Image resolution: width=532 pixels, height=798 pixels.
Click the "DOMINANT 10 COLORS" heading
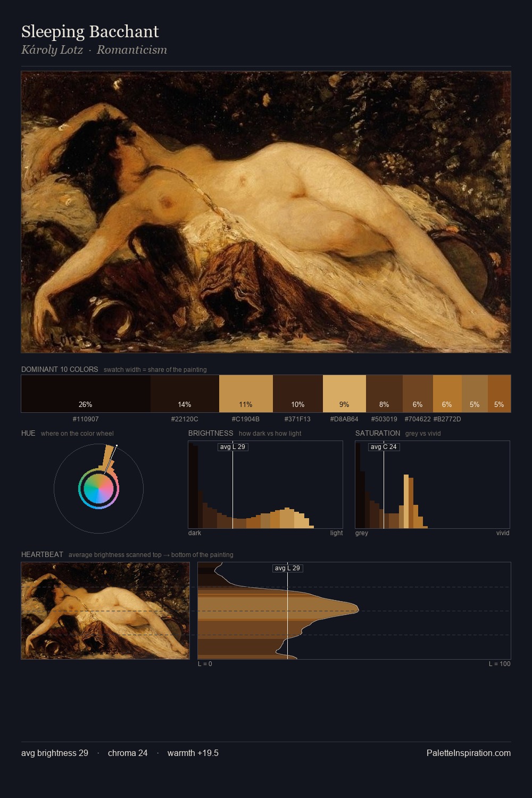click(x=60, y=369)
